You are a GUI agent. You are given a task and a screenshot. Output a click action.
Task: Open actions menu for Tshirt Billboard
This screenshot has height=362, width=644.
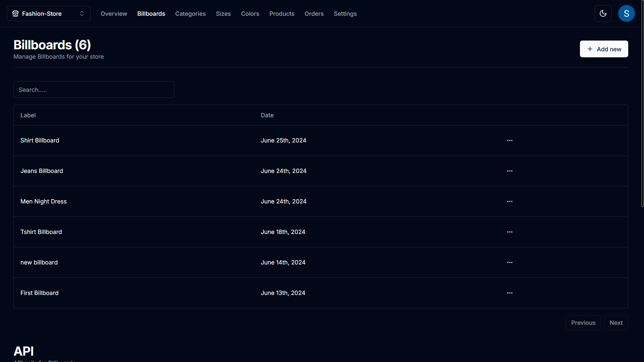[x=509, y=232]
